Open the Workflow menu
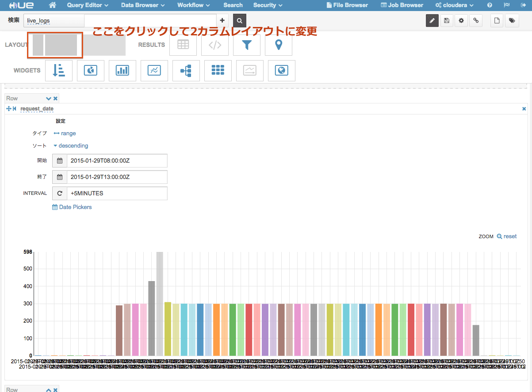This screenshot has width=532, height=392. click(x=194, y=5)
